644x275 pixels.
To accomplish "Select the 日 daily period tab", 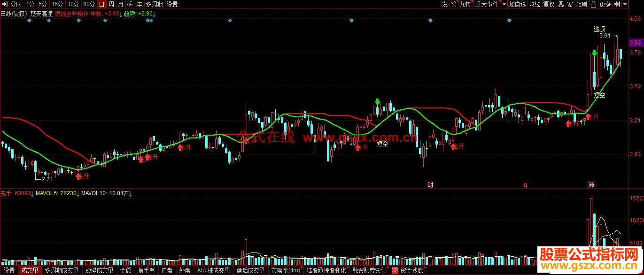I will point(102,4).
